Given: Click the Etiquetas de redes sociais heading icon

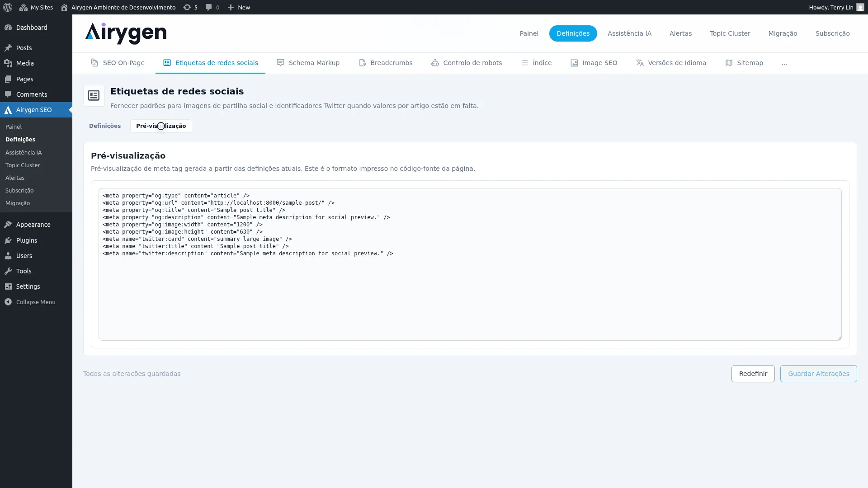Looking at the screenshot, I should (x=94, y=96).
